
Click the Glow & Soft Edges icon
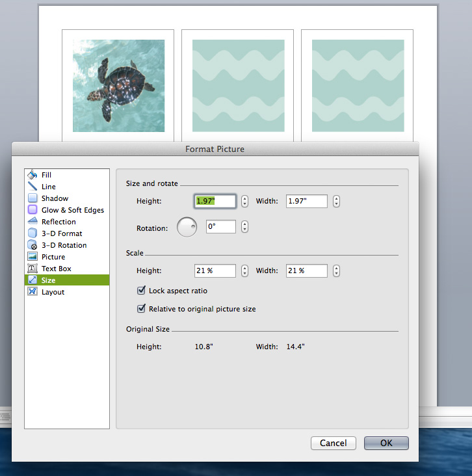click(32, 210)
